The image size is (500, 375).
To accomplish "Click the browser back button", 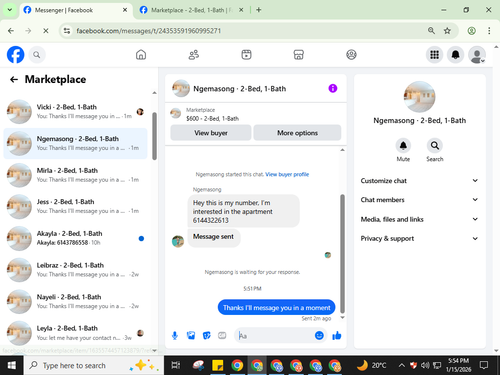I will click(x=11, y=31).
